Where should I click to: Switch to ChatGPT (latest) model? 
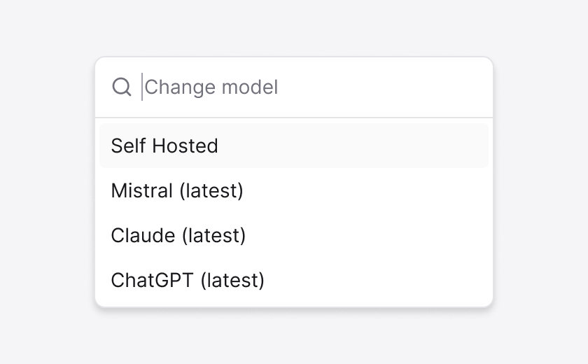pos(188,280)
